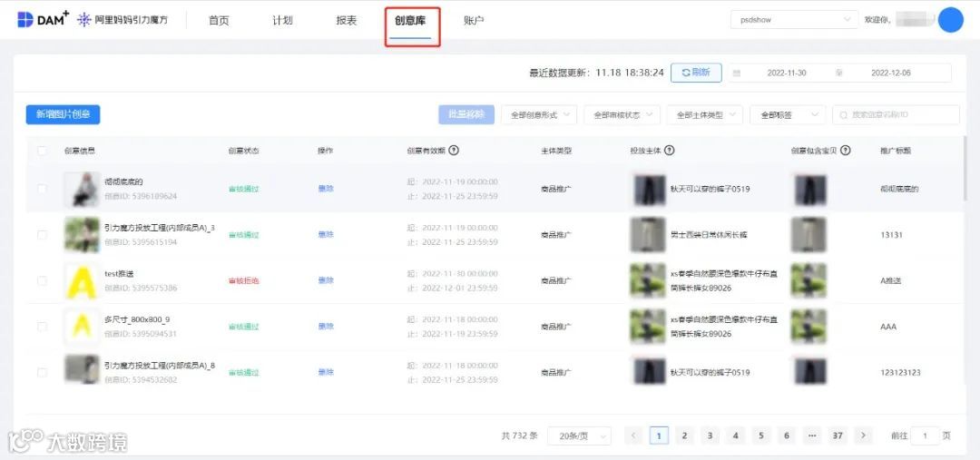The height and width of the screenshot is (460, 980).
Task: Click the 共 732 条 total count text
Action: 519,436
